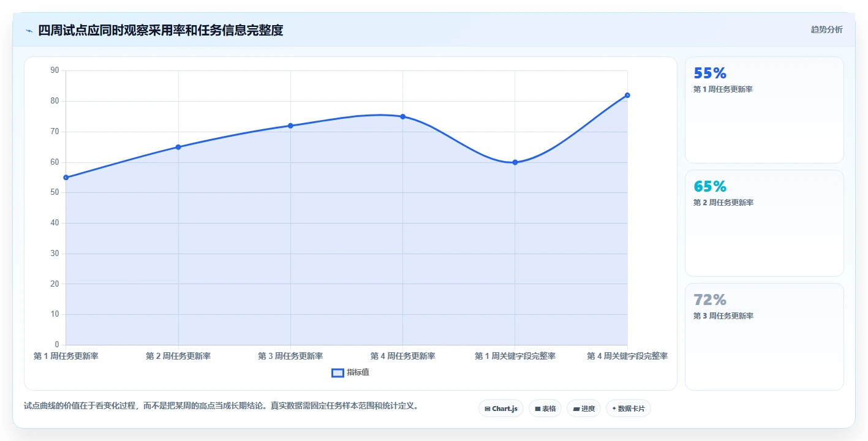
Task: Click the 表格 tag icon
Action: coord(538,409)
